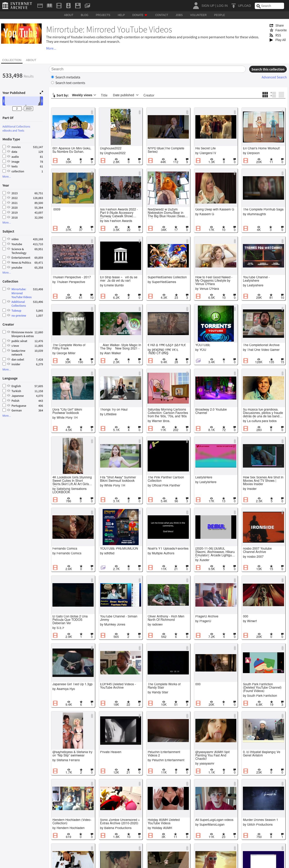Click the Share icon
289x868 pixels.
tap(271, 25)
